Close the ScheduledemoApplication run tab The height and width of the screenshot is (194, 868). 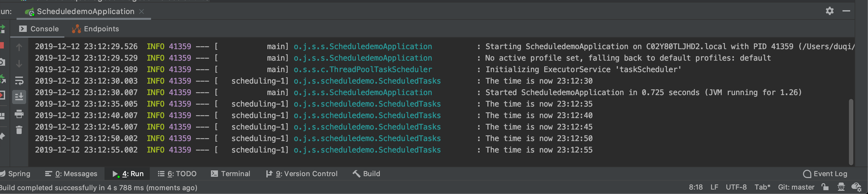[x=142, y=11]
